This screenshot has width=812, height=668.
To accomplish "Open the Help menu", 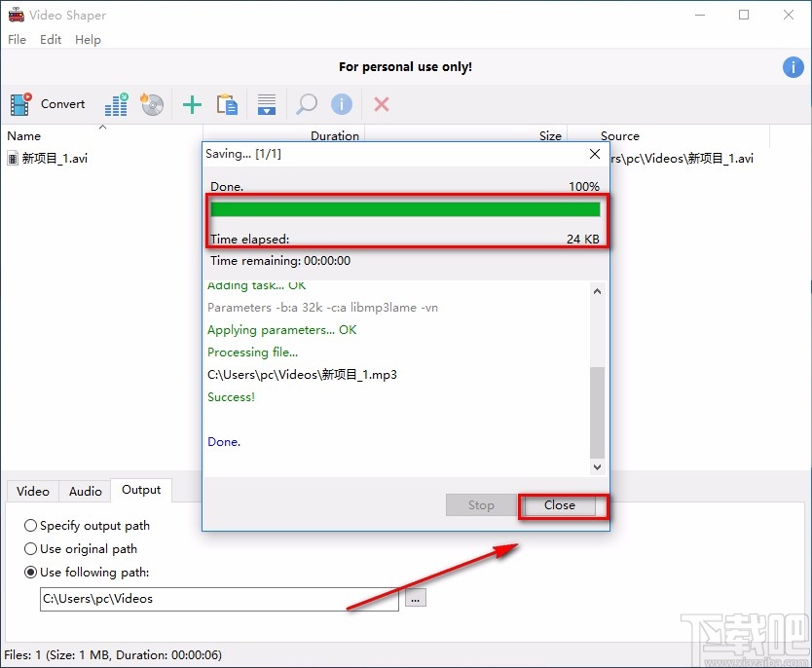I will [x=88, y=39].
